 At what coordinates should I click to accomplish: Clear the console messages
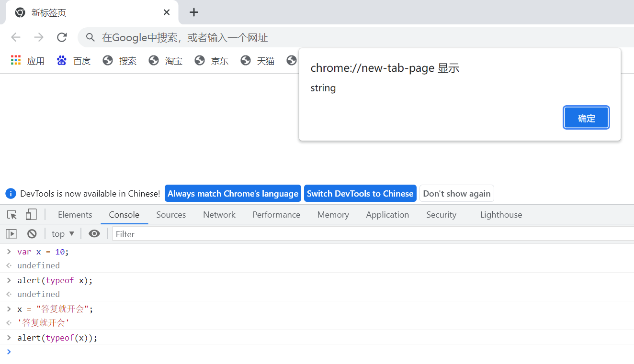coord(32,233)
